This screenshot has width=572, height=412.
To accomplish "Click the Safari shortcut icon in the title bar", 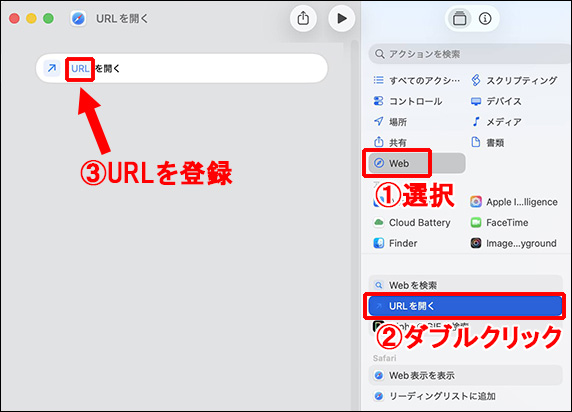I will (x=78, y=18).
